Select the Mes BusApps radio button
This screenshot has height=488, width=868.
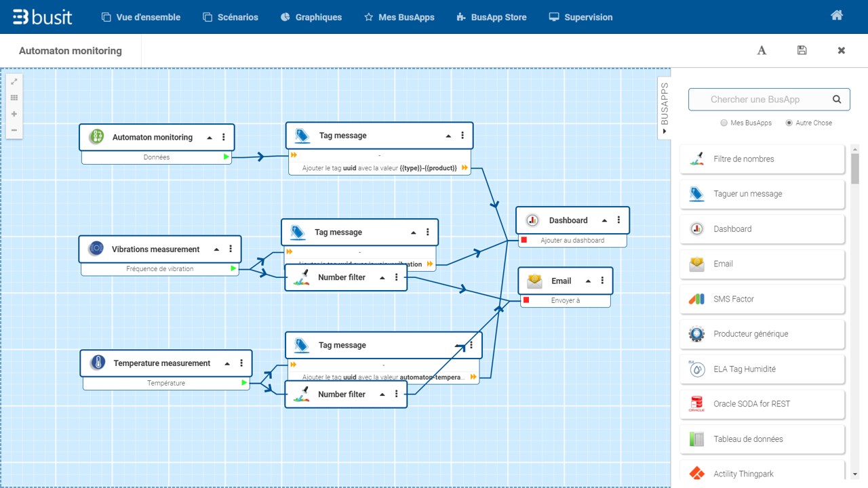[x=724, y=123]
